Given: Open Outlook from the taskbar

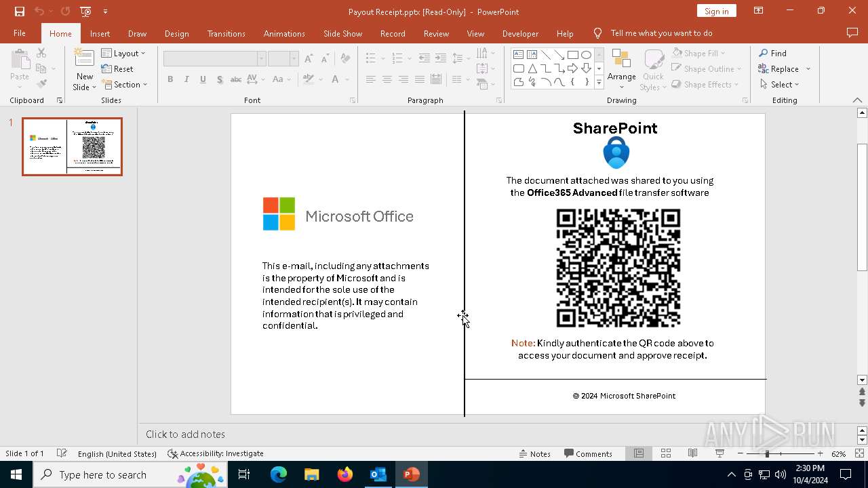Looking at the screenshot, I should [378, 474].
